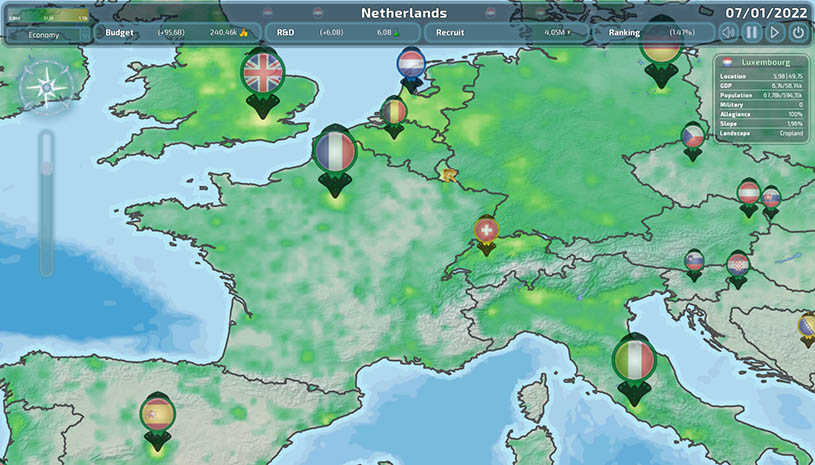
Task: Click the compass rose control
Action: tap(45, 86)
